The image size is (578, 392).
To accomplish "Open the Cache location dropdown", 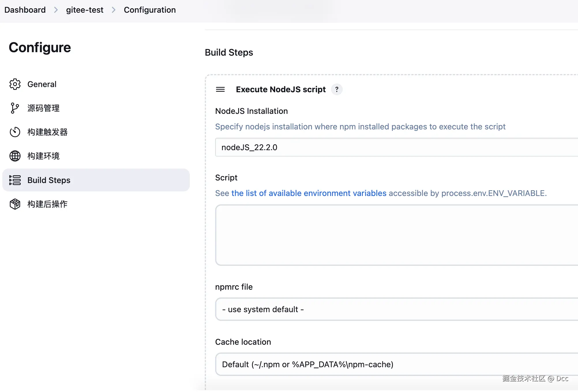I will (x=395, y=364).
